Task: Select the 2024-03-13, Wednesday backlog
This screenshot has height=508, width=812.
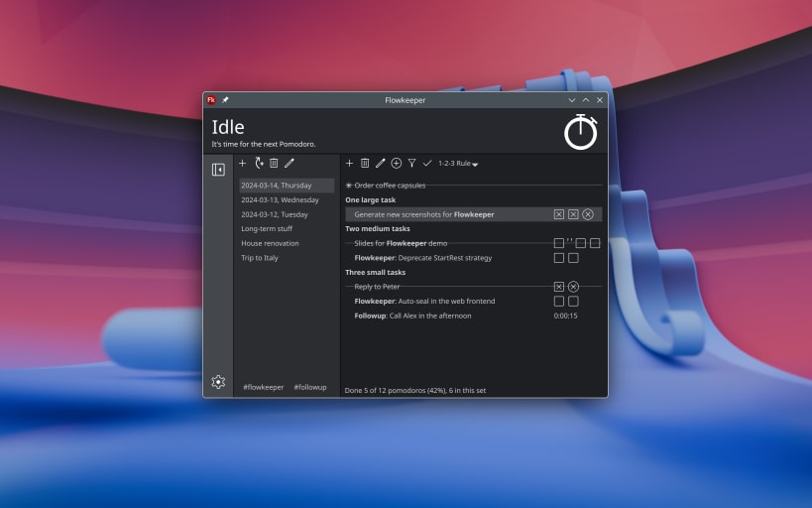Action: [x=287, y=199]
